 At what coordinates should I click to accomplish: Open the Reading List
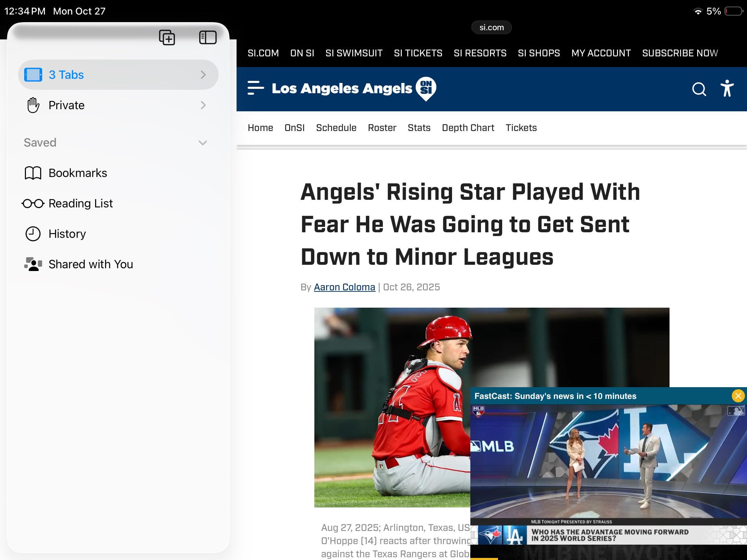click(80, 203)
